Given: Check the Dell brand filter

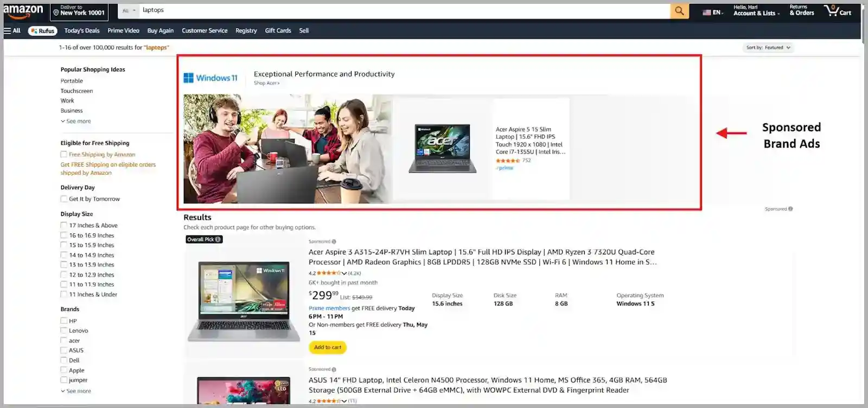Looking at the screenshot, I should coord(64,360).
